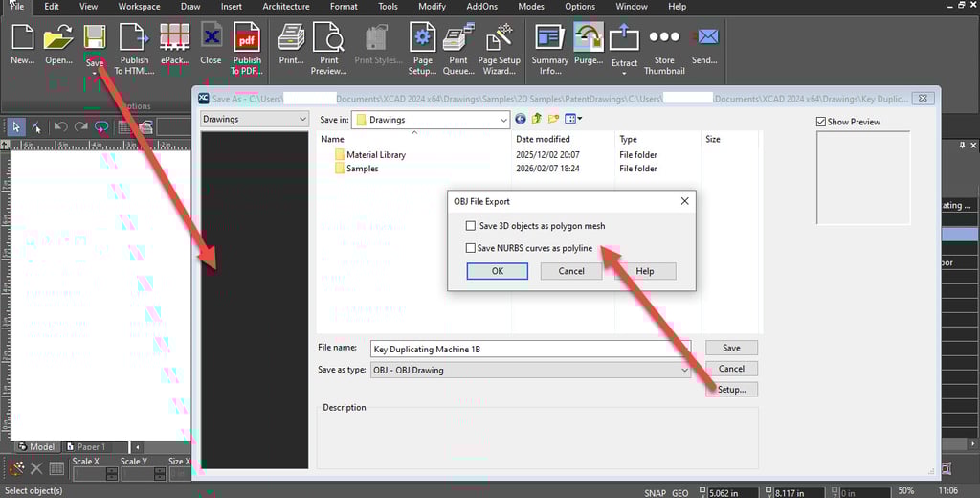Click the Print Styles icon
The height and width of the screenshot is (498, 980).
[x=377, y=37]
